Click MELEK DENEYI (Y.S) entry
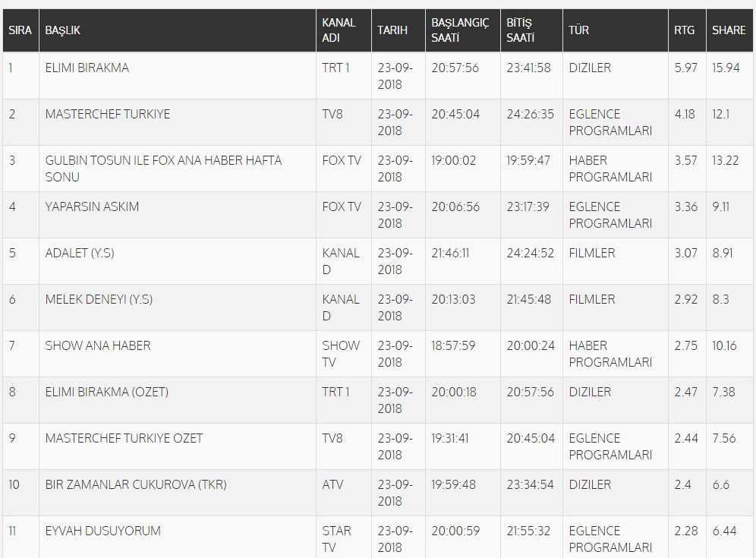The image size is (756, 558). point(99,299)
